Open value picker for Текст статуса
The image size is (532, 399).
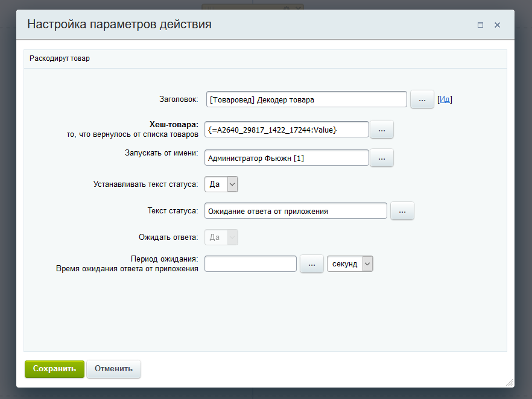tap(402, 211)
